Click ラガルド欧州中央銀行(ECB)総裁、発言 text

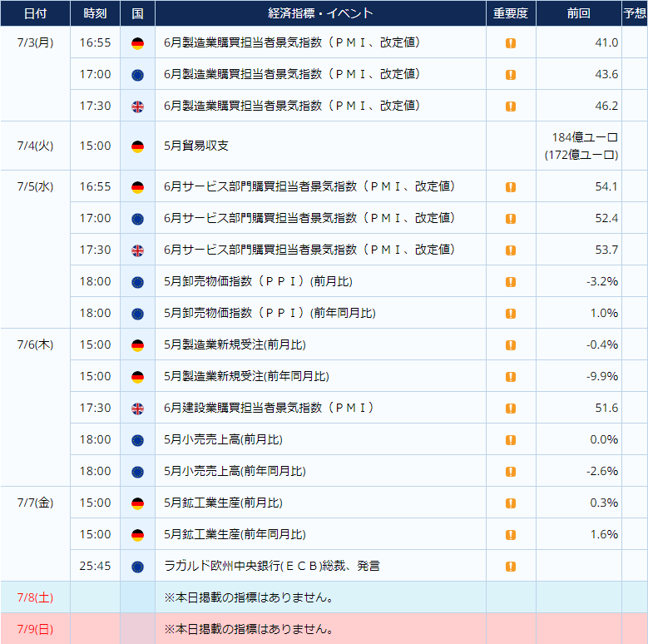[271, 566]
